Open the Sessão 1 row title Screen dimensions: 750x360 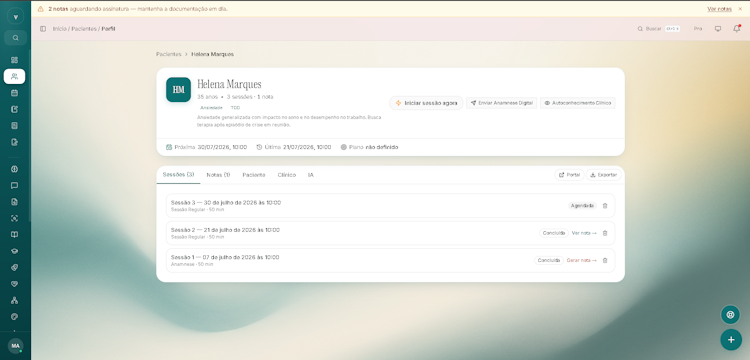[225, 257]
